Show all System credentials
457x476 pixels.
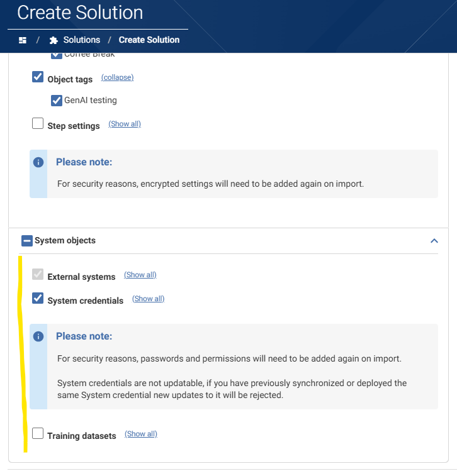pos(149,299)
